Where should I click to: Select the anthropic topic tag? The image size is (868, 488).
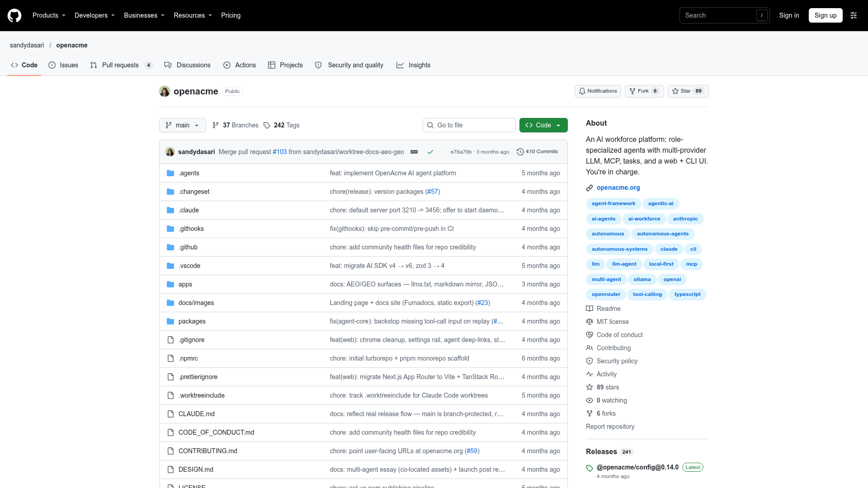click(685, 219)
